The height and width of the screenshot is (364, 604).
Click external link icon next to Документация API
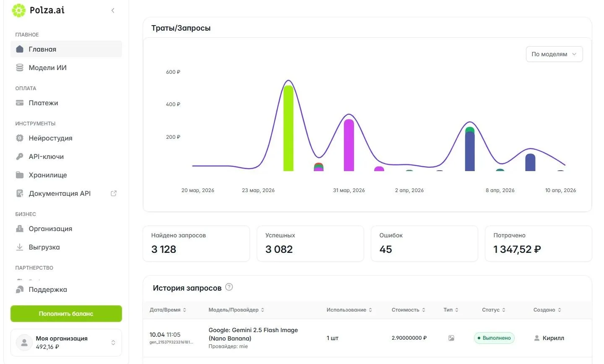click(x=113, y=193)
